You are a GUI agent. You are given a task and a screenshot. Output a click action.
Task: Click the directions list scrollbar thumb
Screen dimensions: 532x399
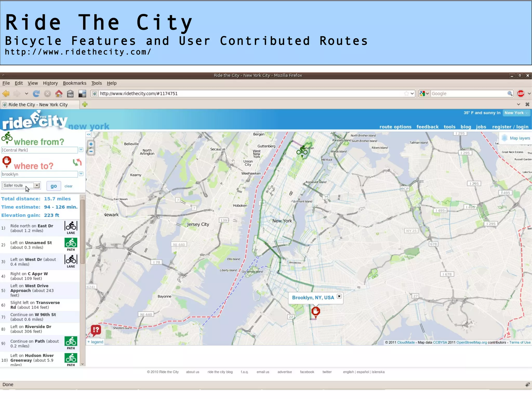pyautogui.click(x=83, y=232)
